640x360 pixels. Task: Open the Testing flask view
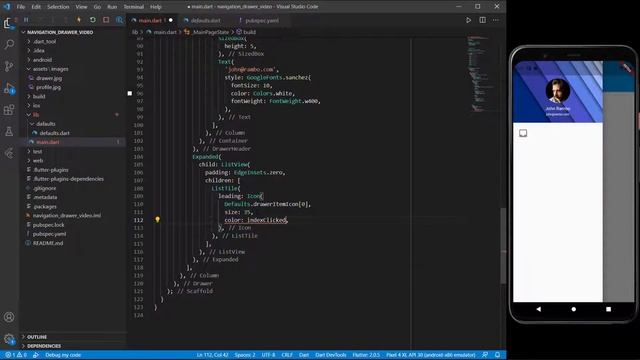click(x=9, y=131)
